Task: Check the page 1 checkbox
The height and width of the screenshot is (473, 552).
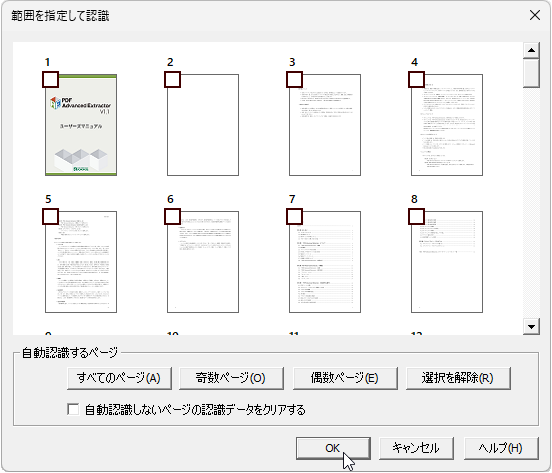Action: pyautogui.click(x=50, y=80)
